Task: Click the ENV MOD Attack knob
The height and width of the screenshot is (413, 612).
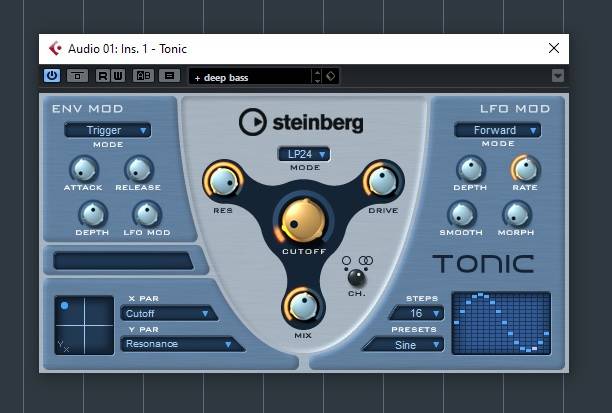Action: coord(84,169)
